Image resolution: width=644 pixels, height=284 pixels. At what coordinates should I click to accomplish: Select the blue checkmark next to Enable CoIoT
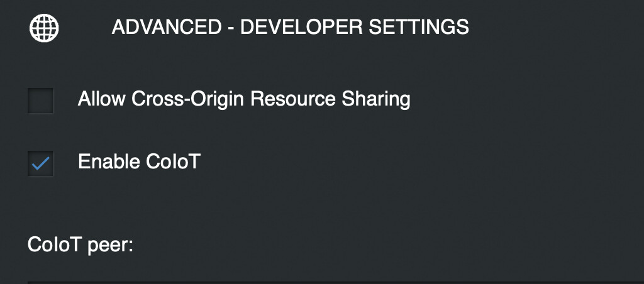[x=41, y=163]
